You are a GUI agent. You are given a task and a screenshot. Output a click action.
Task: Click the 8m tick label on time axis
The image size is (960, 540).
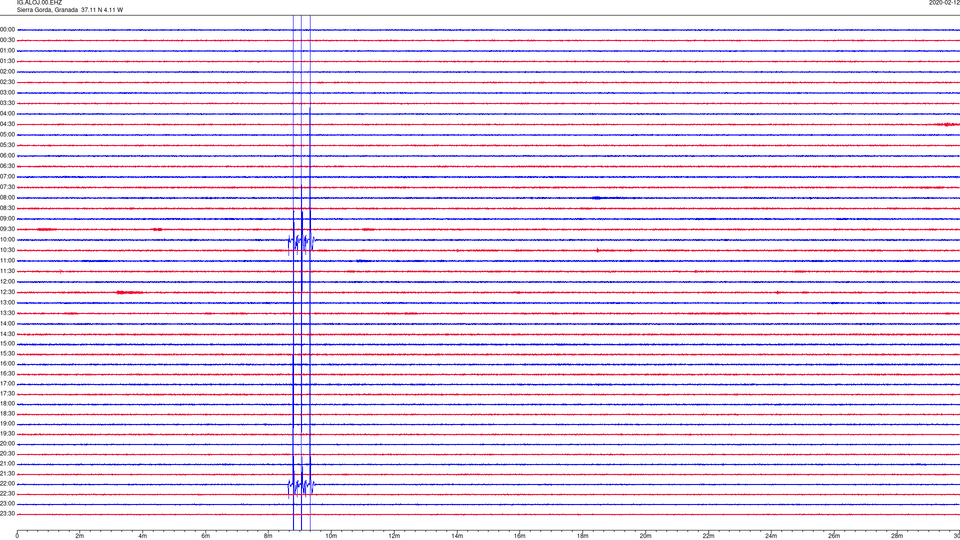(268, 536)
